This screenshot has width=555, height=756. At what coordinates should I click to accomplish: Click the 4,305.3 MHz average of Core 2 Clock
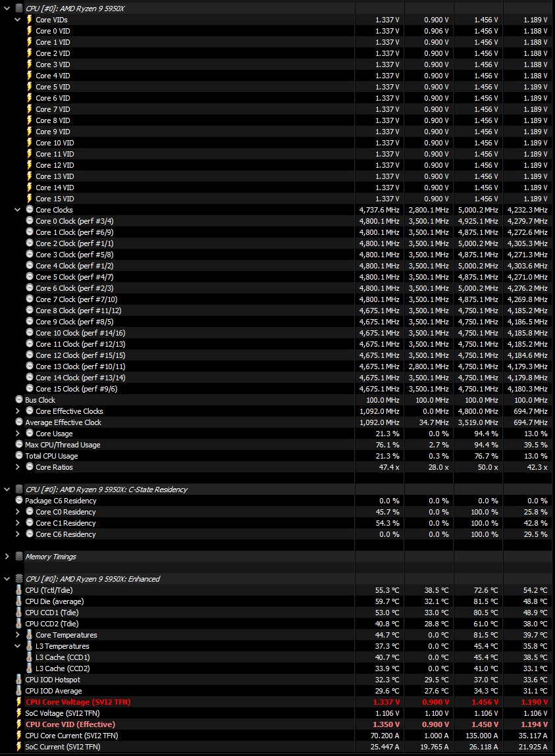(x=527, y=243)
